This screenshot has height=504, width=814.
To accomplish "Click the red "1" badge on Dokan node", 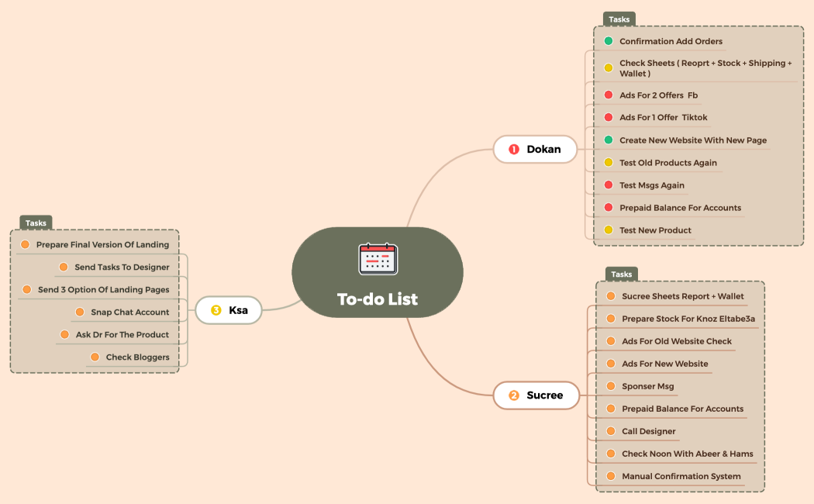I will pos(513,149).
